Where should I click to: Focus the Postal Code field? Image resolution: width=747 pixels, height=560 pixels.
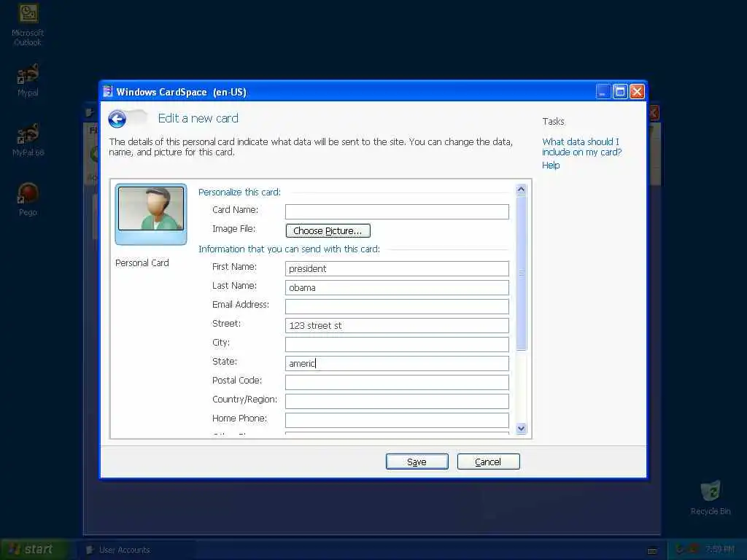pyautogui.click(x=397, y=382)
